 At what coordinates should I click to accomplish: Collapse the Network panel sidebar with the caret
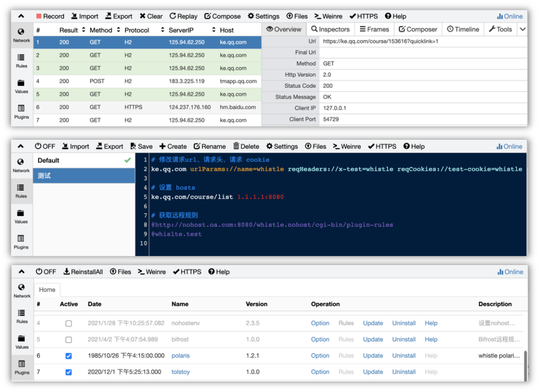[21, 16]
